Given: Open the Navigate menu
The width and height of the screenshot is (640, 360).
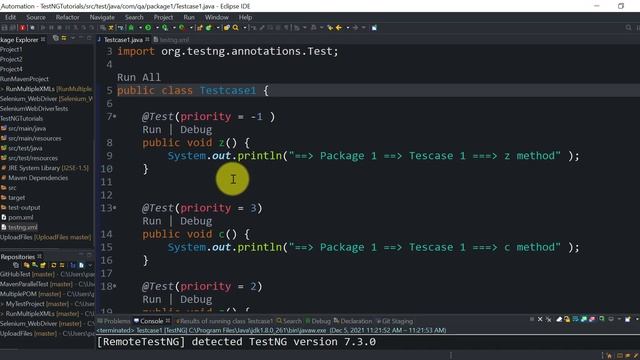Looking at the screenshot, I should [x=102, y=17].
